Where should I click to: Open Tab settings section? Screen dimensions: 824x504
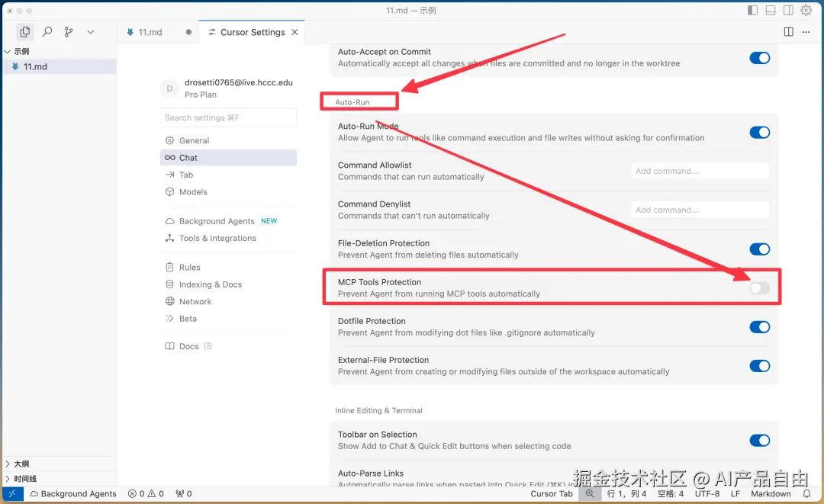(228, 175)
